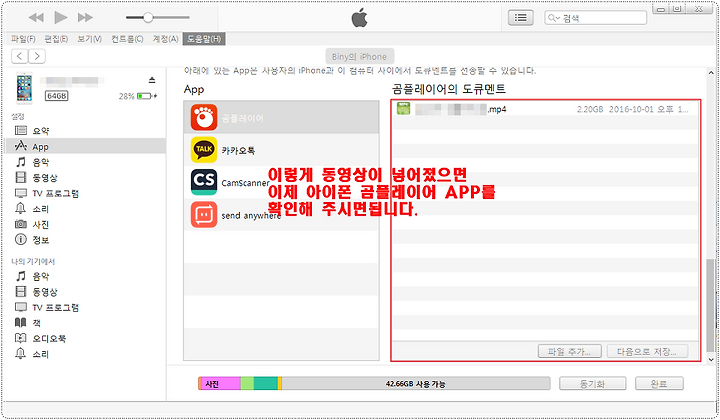Select the send anywhere app icon
The width and height of the screenshot is (720, 420).
pos(204,214)
